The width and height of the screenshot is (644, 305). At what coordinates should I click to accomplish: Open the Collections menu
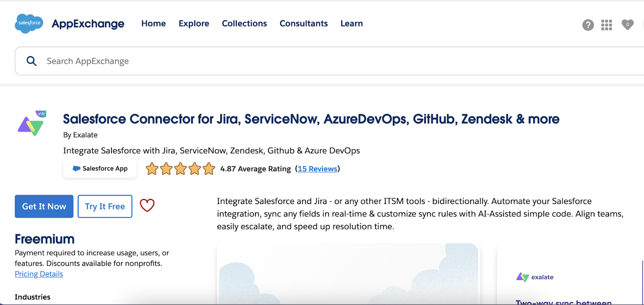point(244,23)
